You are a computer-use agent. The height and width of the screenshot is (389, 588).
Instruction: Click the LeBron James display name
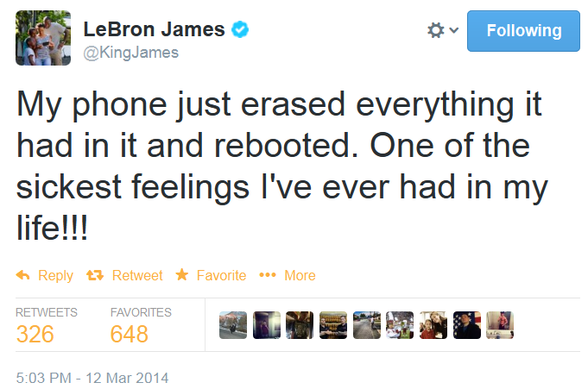154,29
